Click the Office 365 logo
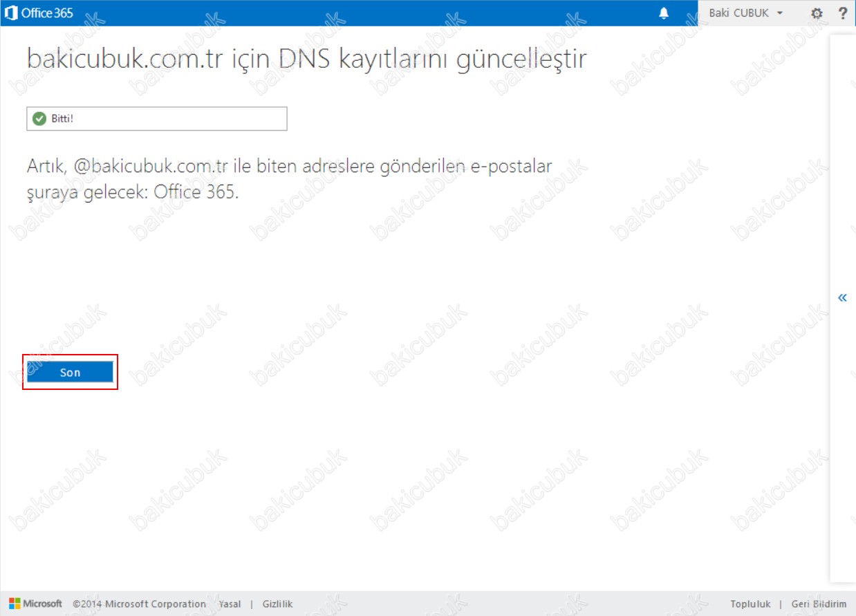Viewport: 856px width, 616px height. (x=39, y=12)
